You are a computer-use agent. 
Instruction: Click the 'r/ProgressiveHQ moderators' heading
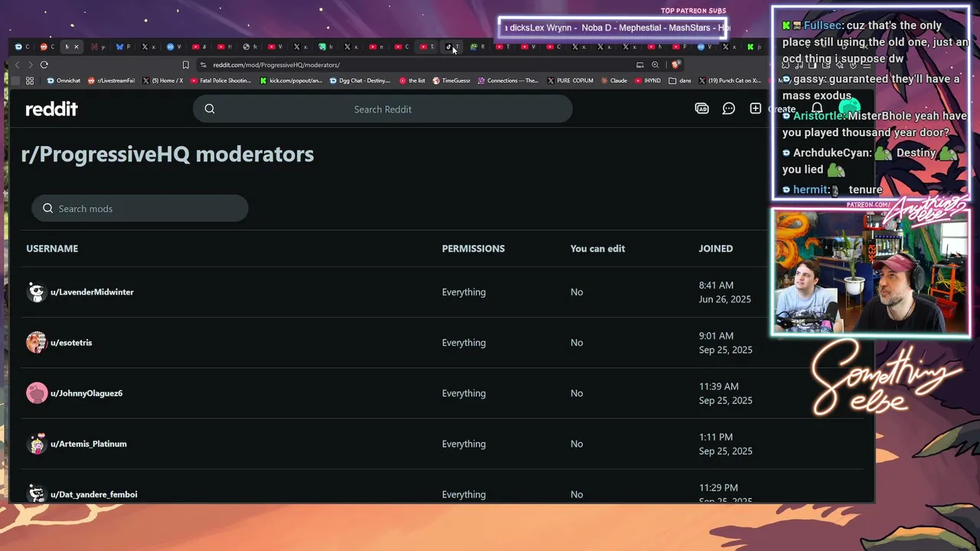168,154
